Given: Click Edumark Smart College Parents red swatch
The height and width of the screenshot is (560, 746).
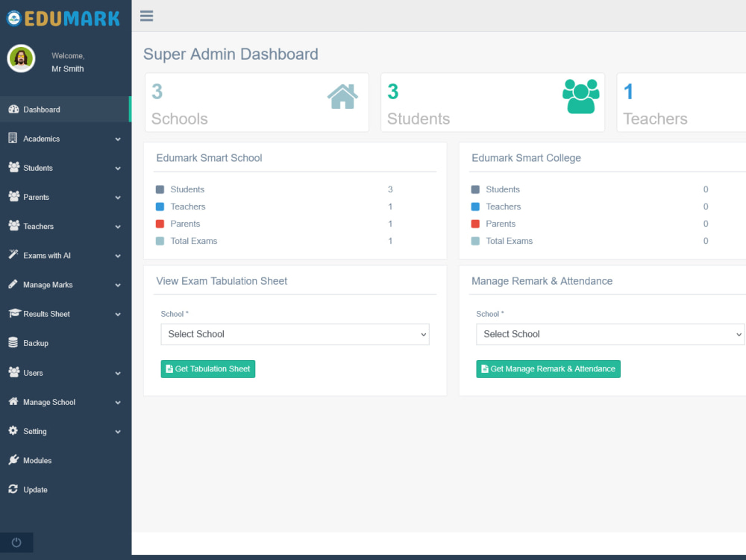Looking at the screenshot, I should click(x=475, y=224).
